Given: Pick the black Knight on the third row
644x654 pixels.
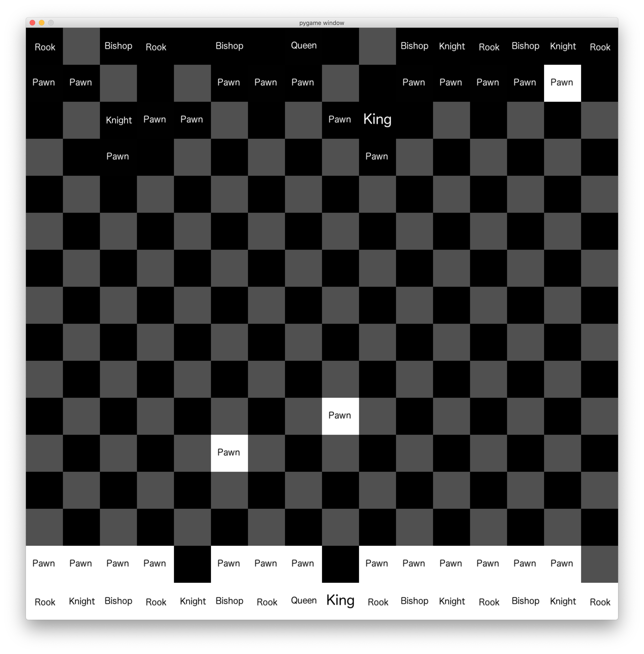Looking at the screenshot, I should pyautogui.click(x=118, y=120).
